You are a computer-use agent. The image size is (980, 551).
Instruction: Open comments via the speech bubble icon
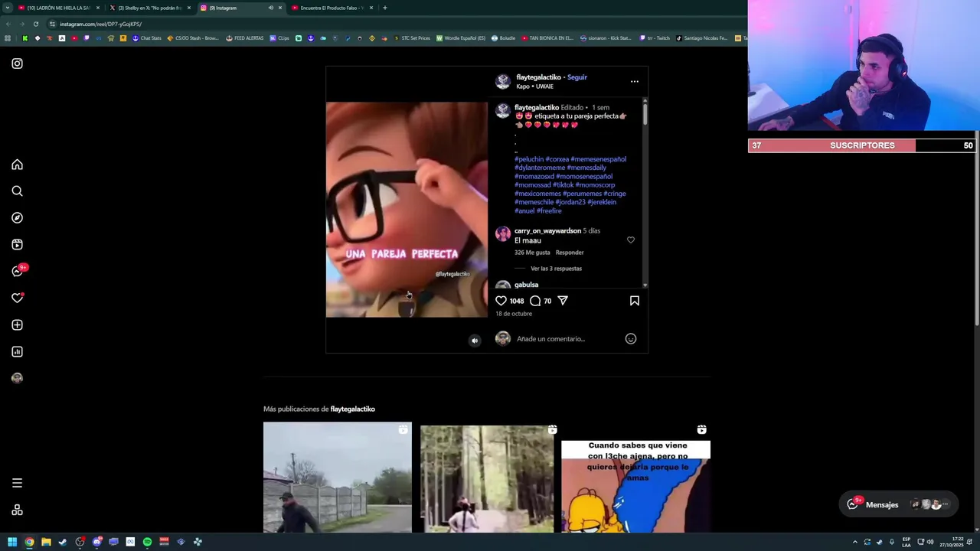point(535,301)
